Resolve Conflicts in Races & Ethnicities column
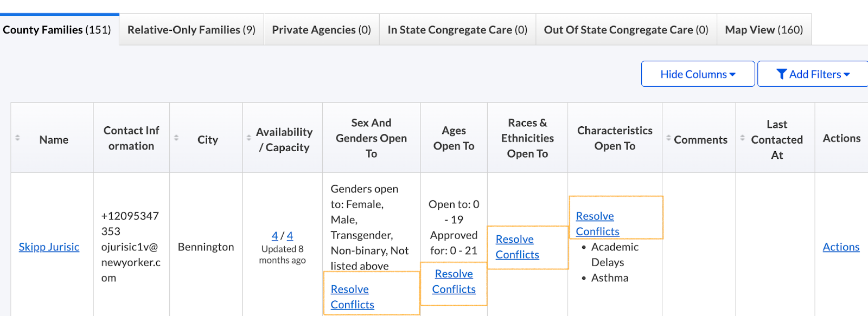Screen dimensions: 868x316 (x=517, y=247)
